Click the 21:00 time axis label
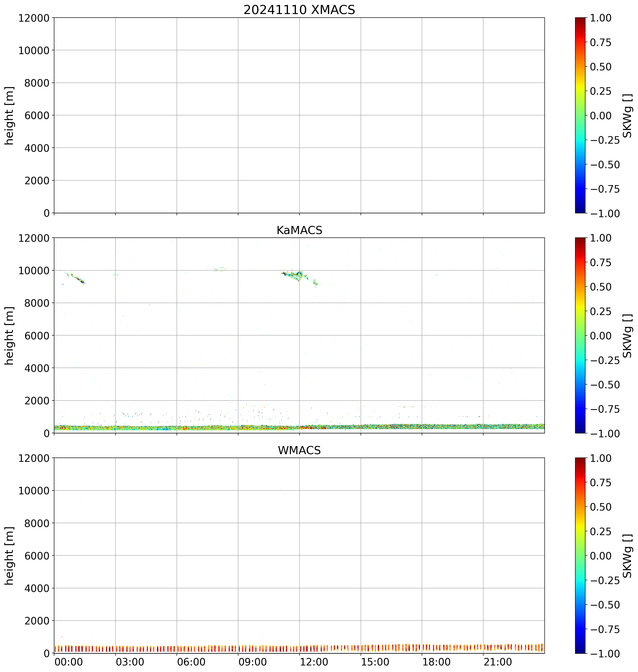The image size is (638, 672). tap(498, 662)
